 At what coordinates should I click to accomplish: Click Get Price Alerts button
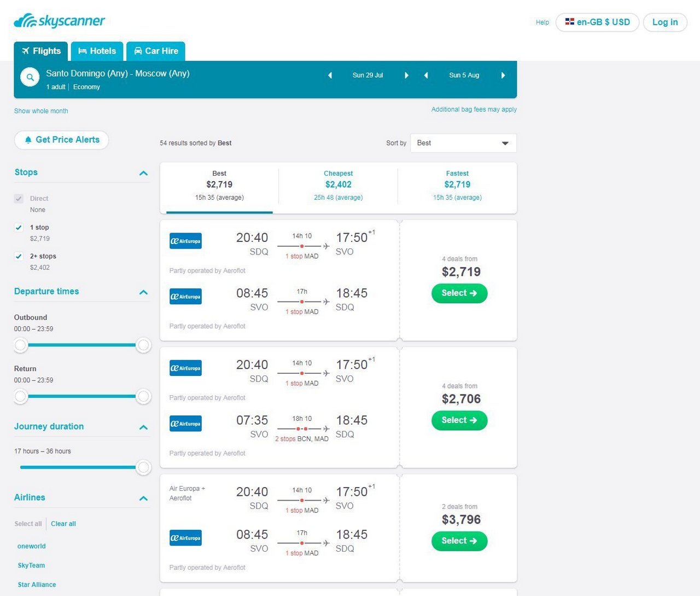pos(61,140)
